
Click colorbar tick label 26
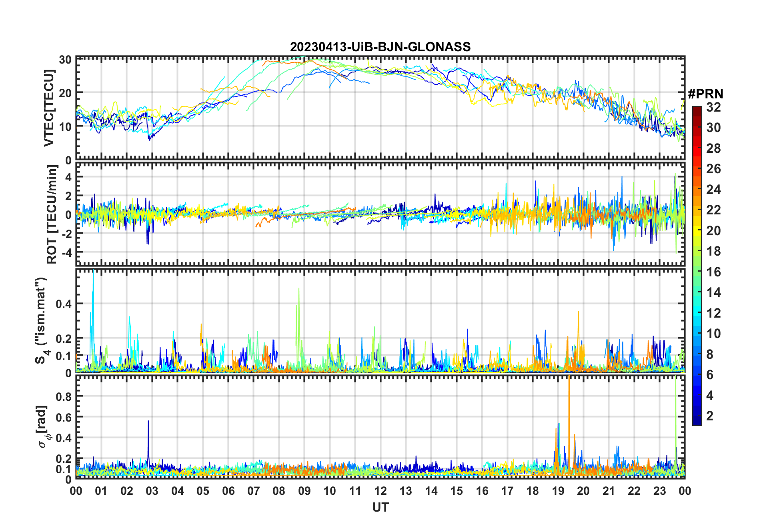click(x=713, y=169)
